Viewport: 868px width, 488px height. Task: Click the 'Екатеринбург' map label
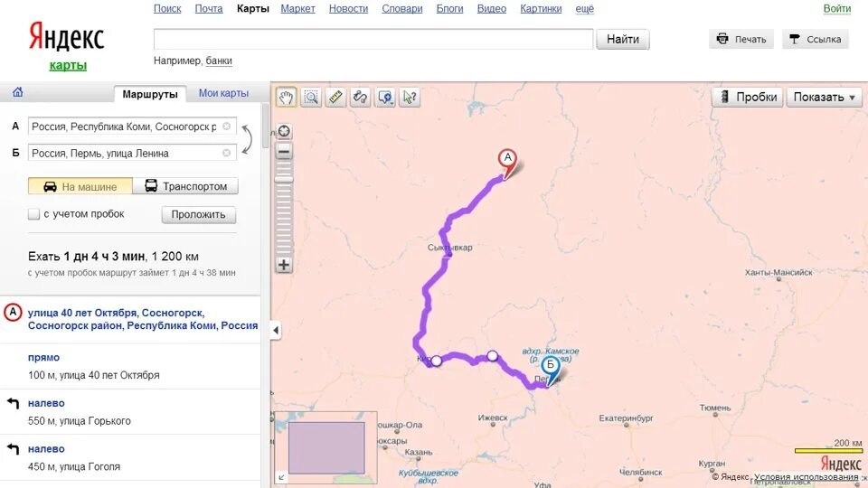coord(626,418)
